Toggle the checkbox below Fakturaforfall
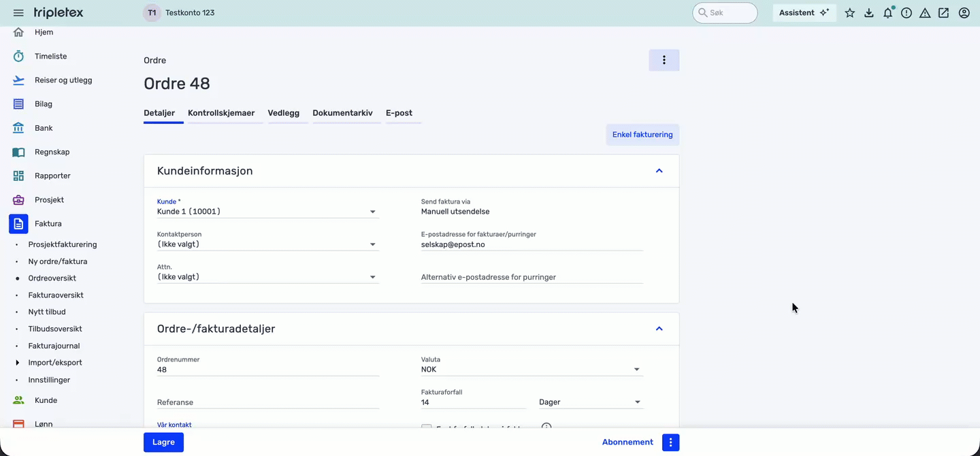 (x=427, y=428)
